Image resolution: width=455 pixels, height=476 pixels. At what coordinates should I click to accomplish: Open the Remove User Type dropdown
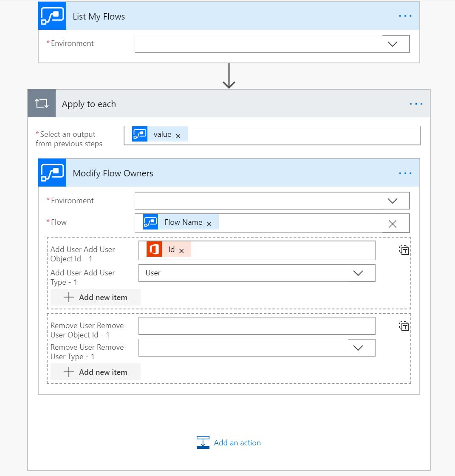358,347
